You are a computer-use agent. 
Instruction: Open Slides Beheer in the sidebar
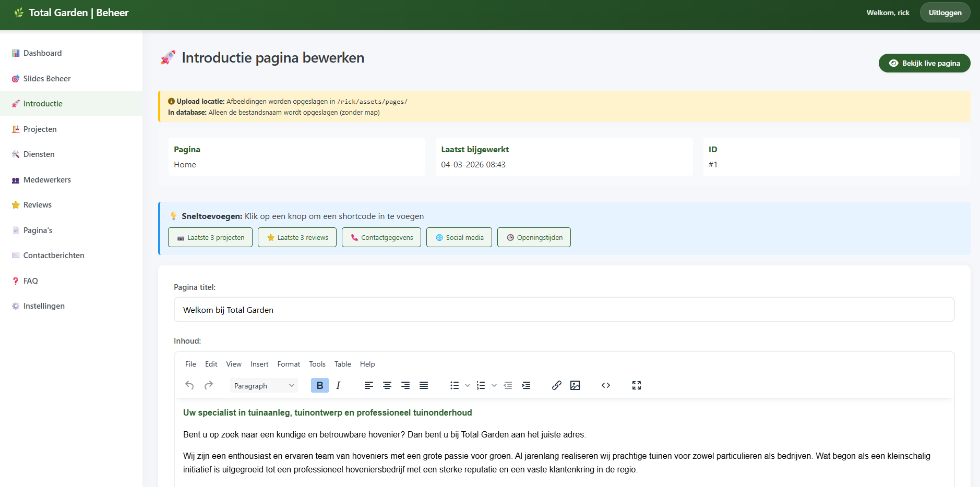point(71,79)
